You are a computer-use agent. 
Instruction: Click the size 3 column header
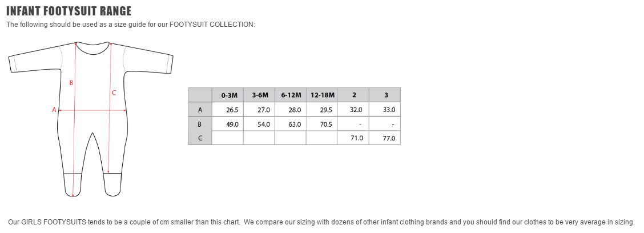click(x=385, y=95)
